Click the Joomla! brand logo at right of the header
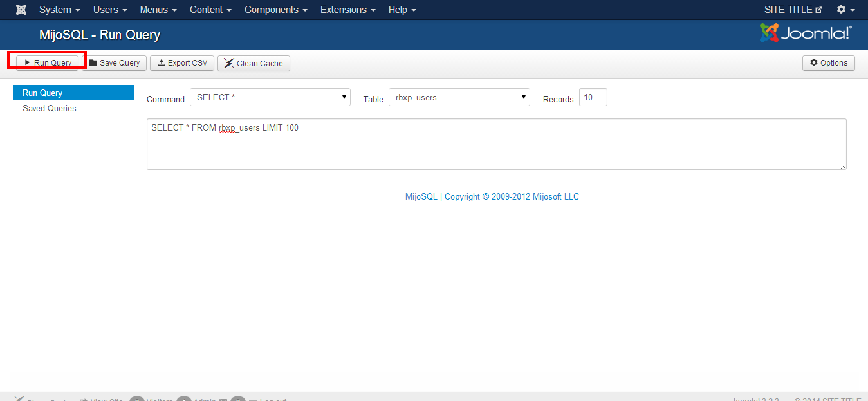 (x=806, y=33)
